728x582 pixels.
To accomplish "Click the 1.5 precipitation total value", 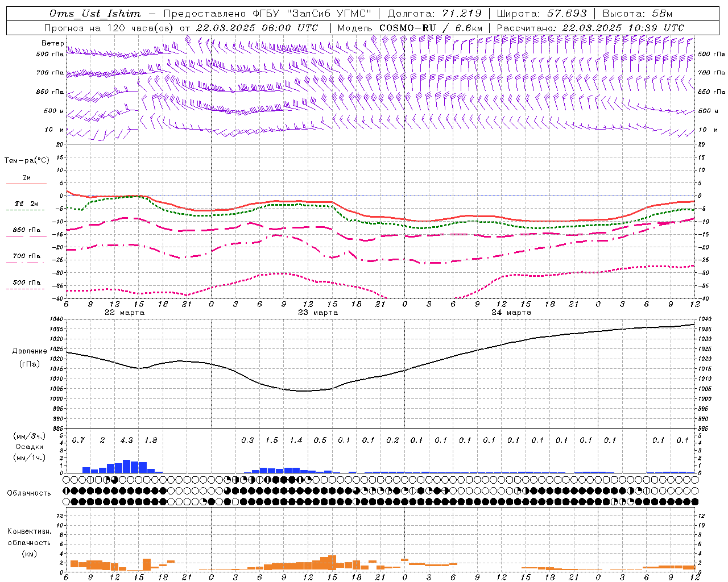I will pyautogui.click(x=272, y=440).
